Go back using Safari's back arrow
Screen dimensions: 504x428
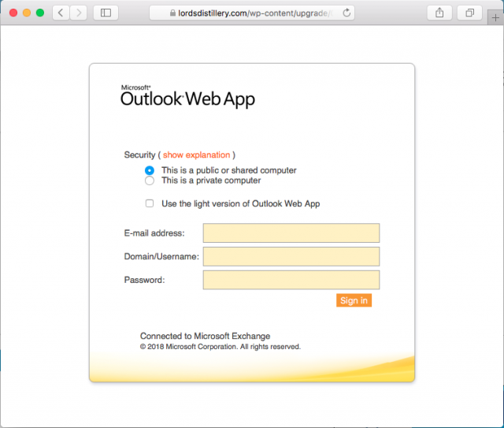click(61, 13)
